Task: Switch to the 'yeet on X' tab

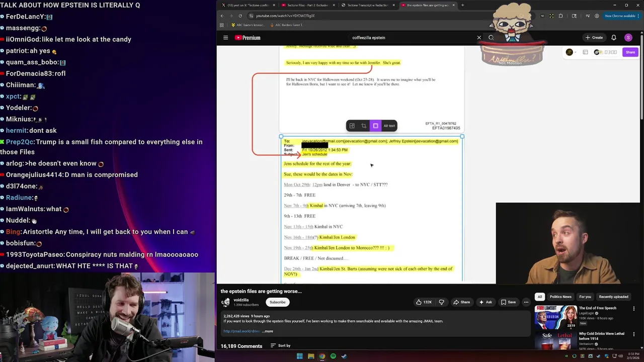Action: coord(248,5)
